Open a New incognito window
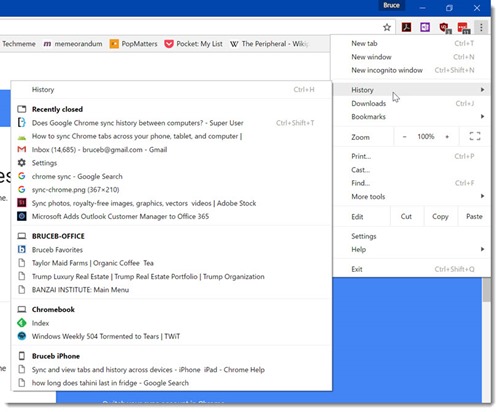 pyautogui.click(x=412, y=70)
